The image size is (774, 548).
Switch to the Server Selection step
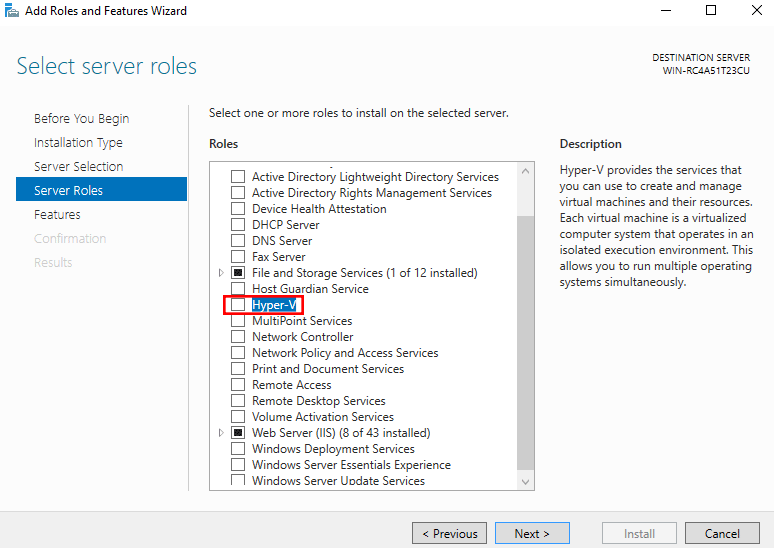78,166
